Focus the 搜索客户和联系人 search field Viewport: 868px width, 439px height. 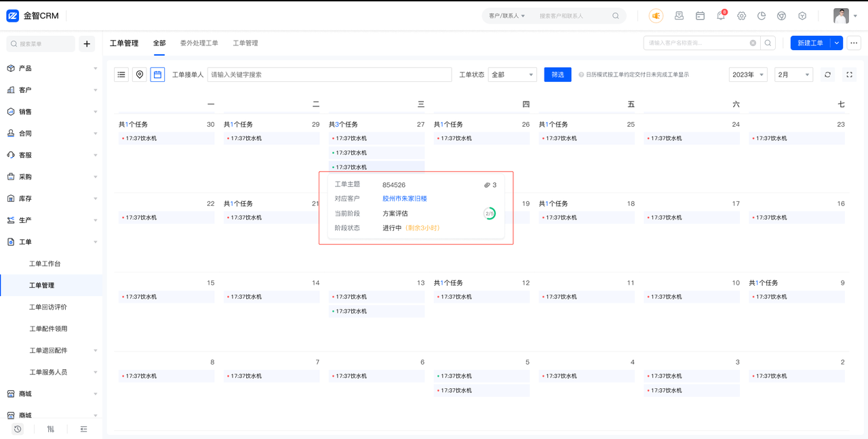click(x=573, y=16)
